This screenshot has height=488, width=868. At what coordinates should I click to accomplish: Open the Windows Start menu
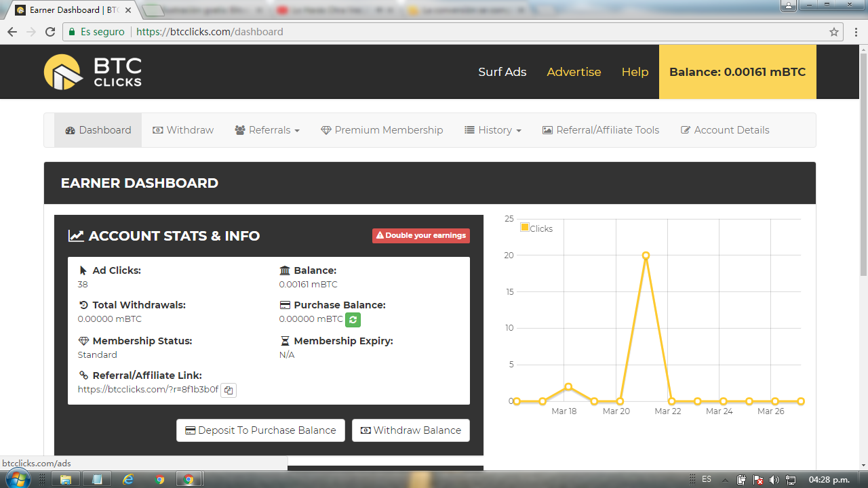coord(18,479)
